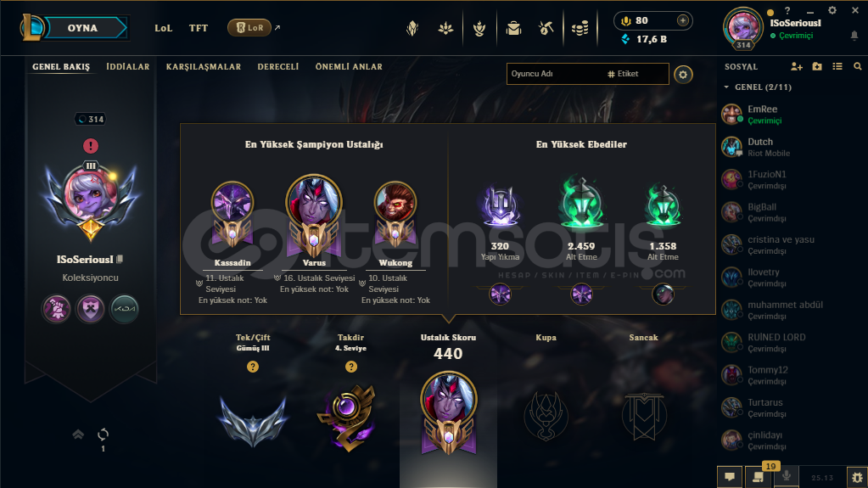The image size is (868, 488).
Task: Open the Collection backpack icon
Action: pos(513,28)
